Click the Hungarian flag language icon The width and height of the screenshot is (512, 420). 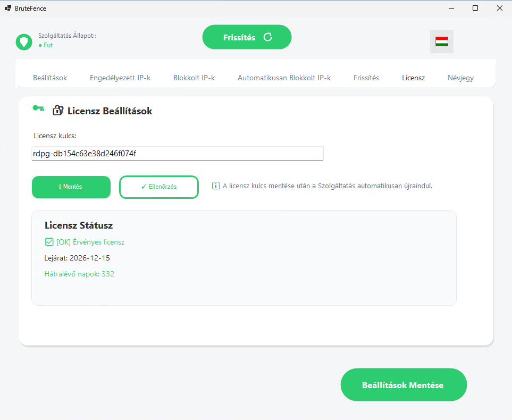pyautogui.click(x=441, y=41)
